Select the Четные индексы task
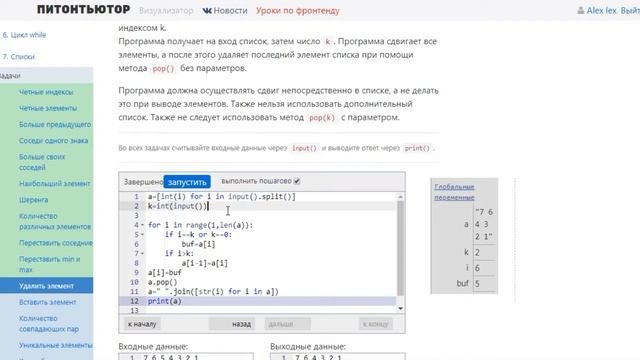This screenshot has width=640, height=360. [46, 92]
